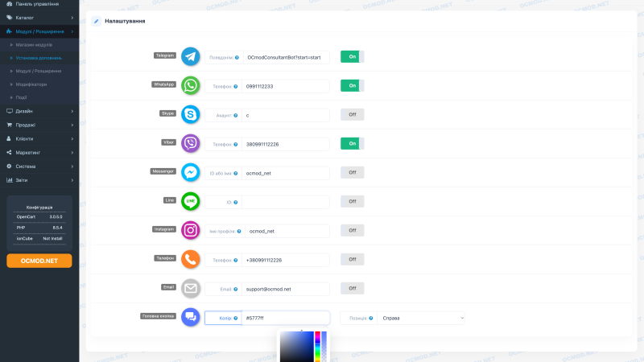This screenshot has height=362, width=644.
Task: Click the Каталог tag icon in sidebar
Action: pyautogui.click(x=9, y=18)
